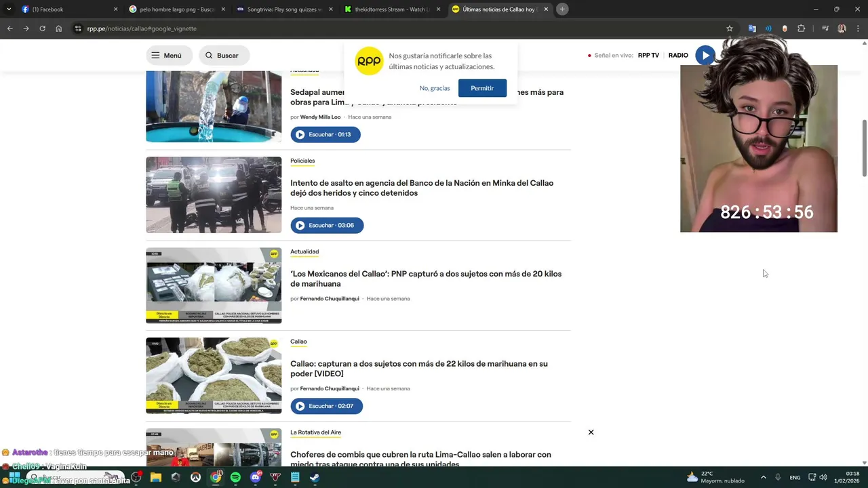The height and width of the screenshot is (488, 868).
Task: Open 22 kilos de marihuana article headline
Action: 419,369
